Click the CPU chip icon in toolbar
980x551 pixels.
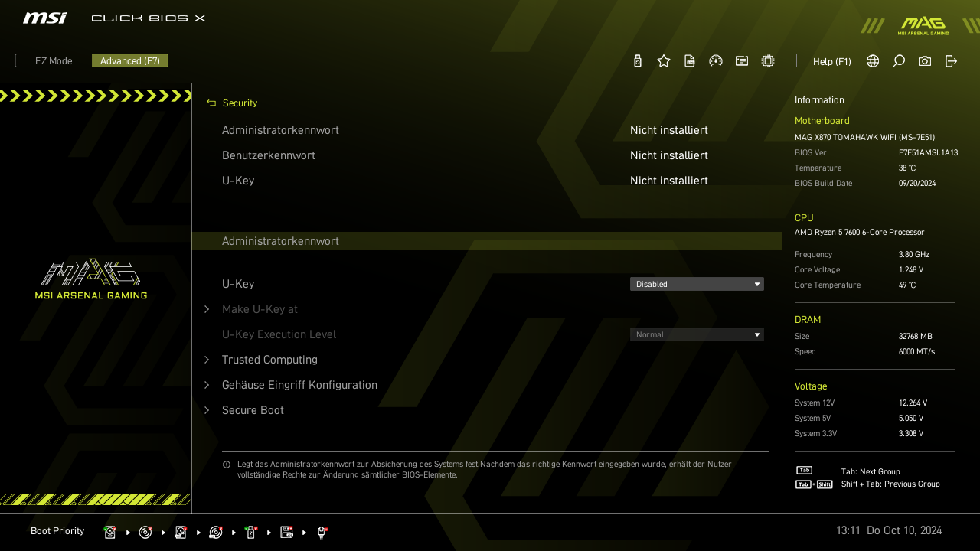pos(768,61)
